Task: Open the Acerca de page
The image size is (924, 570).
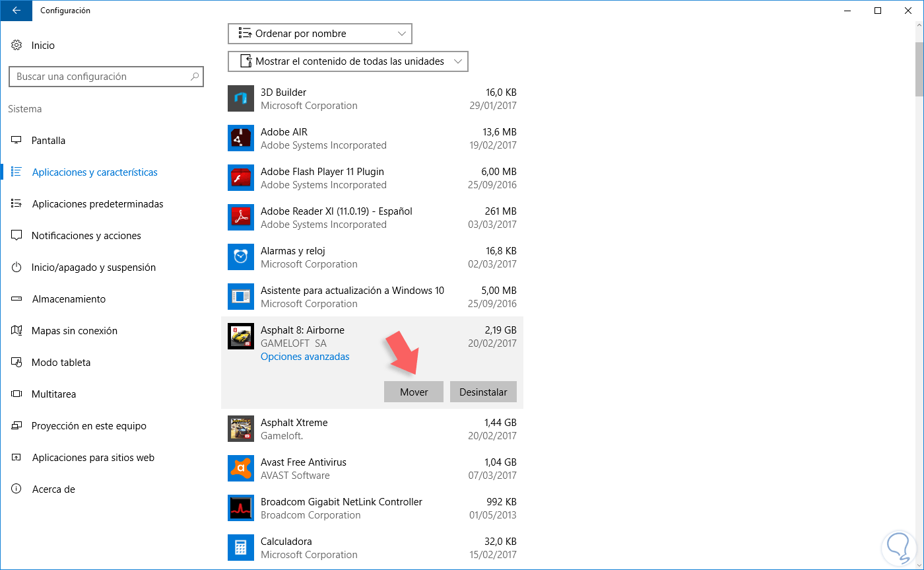Action: (x=53, y=489)
